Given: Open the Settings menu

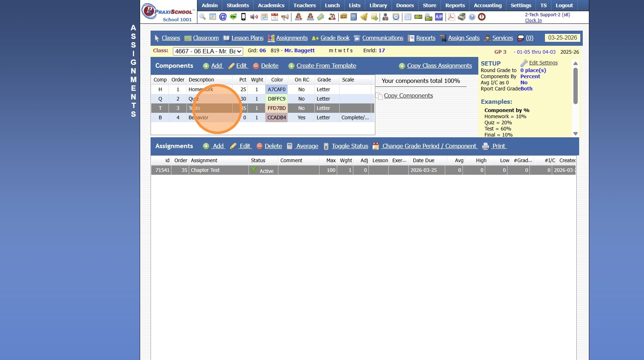Looking at the screenshot, I should tap(521, 5).
